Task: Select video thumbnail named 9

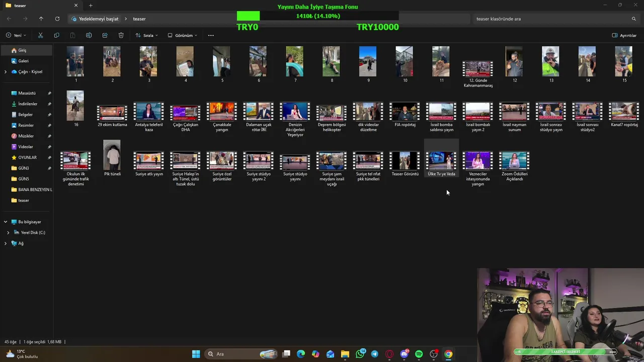Action: [x=368, y=64]
